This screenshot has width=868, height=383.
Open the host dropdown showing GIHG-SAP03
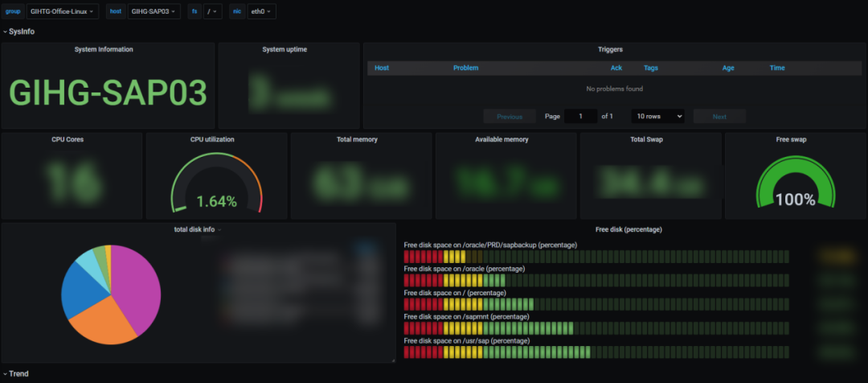point(154,12)
